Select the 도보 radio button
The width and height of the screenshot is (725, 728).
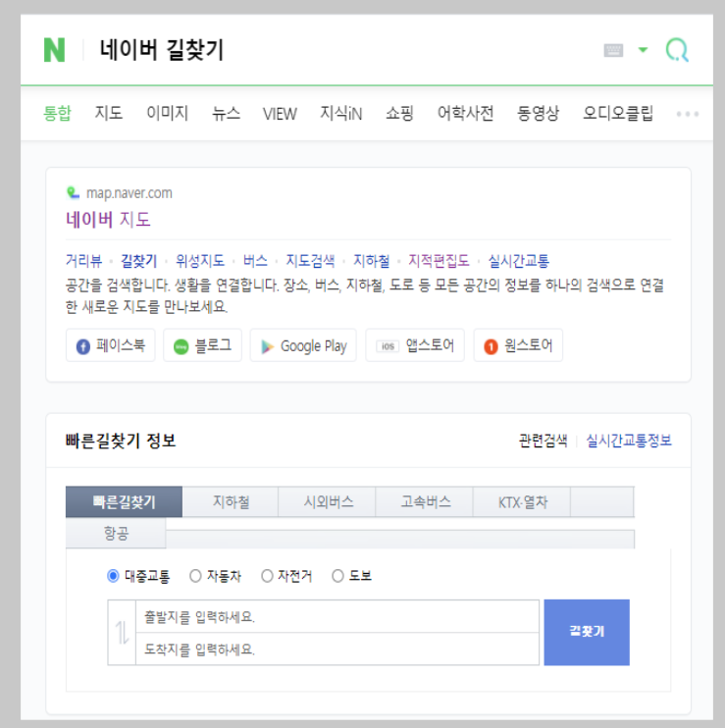(337, 576)
